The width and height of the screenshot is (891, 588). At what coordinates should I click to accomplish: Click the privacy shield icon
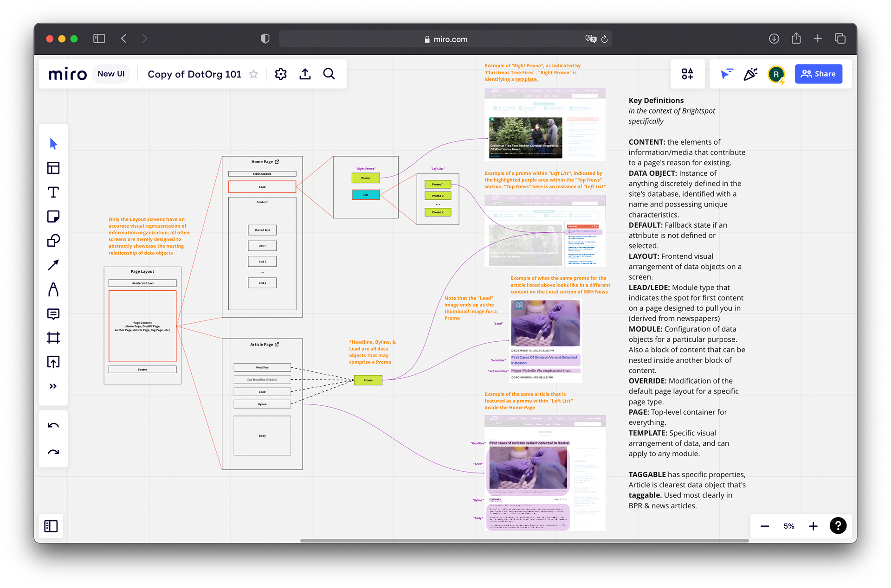point(265,39)
